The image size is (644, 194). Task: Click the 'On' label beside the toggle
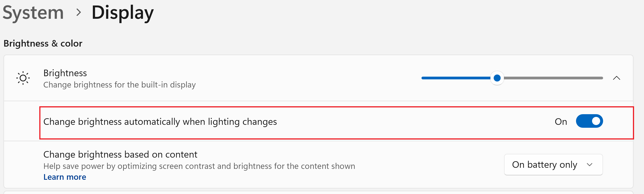(x=560, y=122)
